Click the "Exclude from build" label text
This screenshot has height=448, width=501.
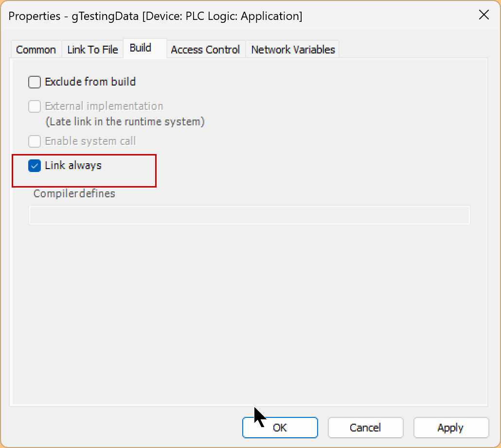tap(90, 82)
